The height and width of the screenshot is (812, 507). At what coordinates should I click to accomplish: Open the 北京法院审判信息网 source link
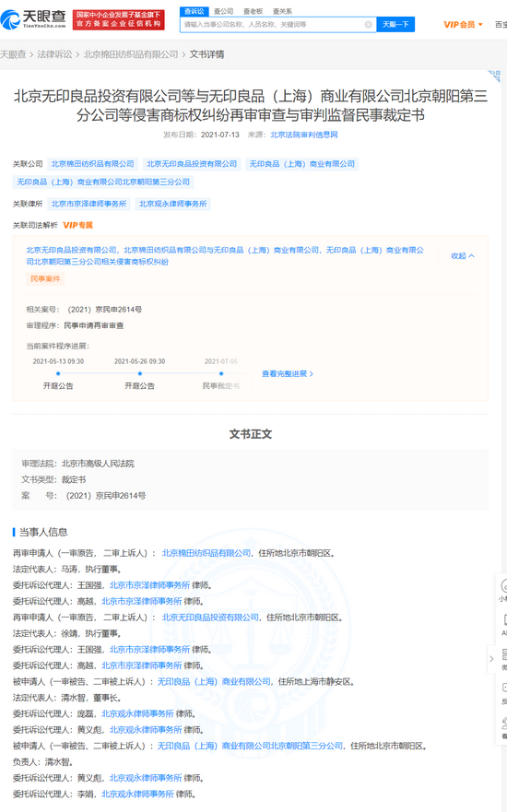point(304,135)
